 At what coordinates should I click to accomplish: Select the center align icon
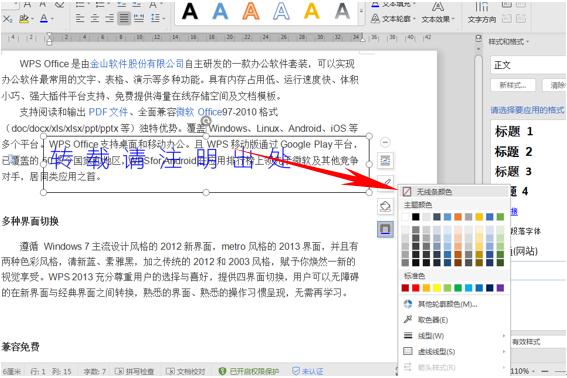point(95,18)
